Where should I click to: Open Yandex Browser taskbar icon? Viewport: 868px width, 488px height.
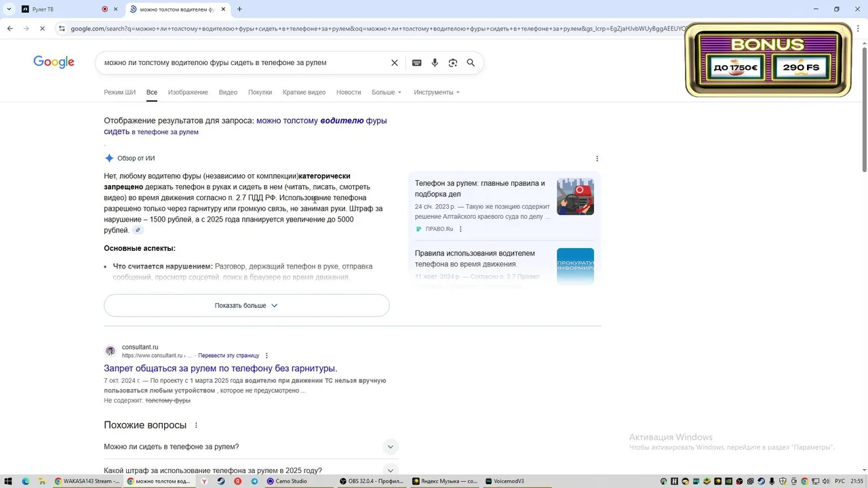(204, 481)
